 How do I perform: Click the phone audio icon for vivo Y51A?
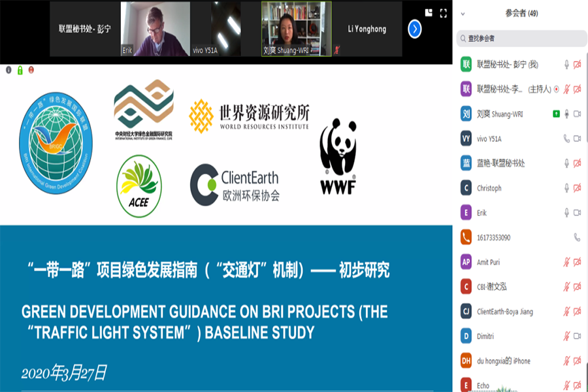[566, 139]
